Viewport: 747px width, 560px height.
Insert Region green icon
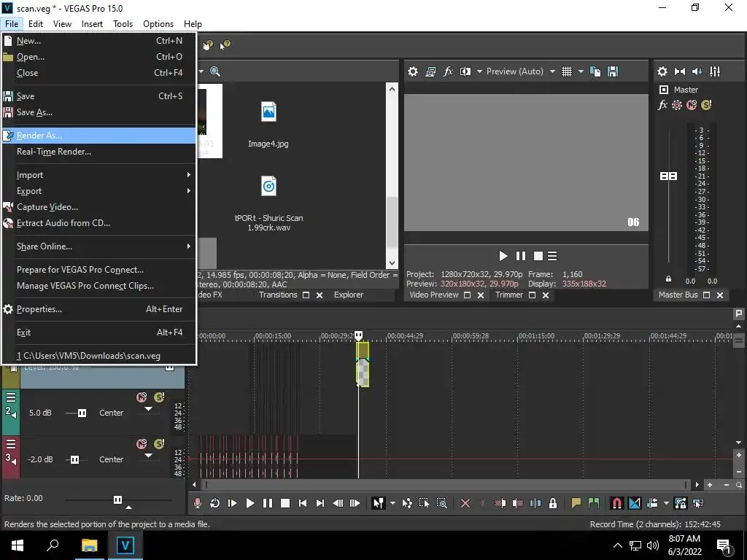594,503
